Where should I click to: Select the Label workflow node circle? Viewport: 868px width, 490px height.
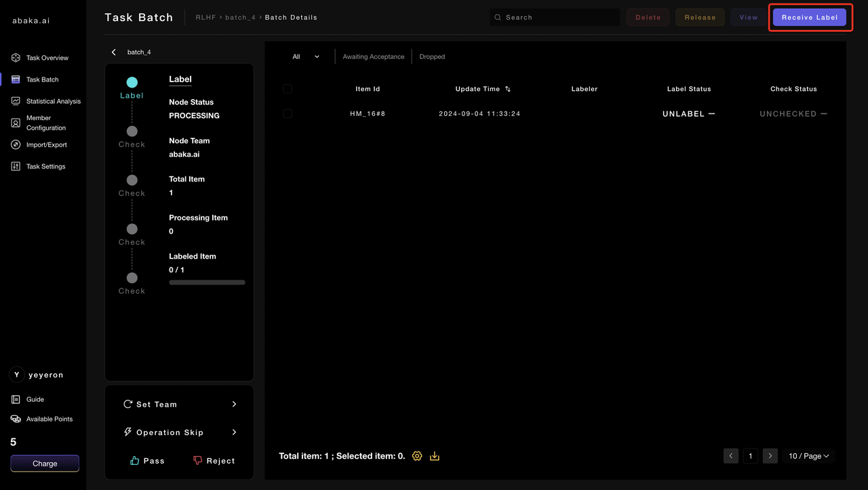tap(132, 82)
